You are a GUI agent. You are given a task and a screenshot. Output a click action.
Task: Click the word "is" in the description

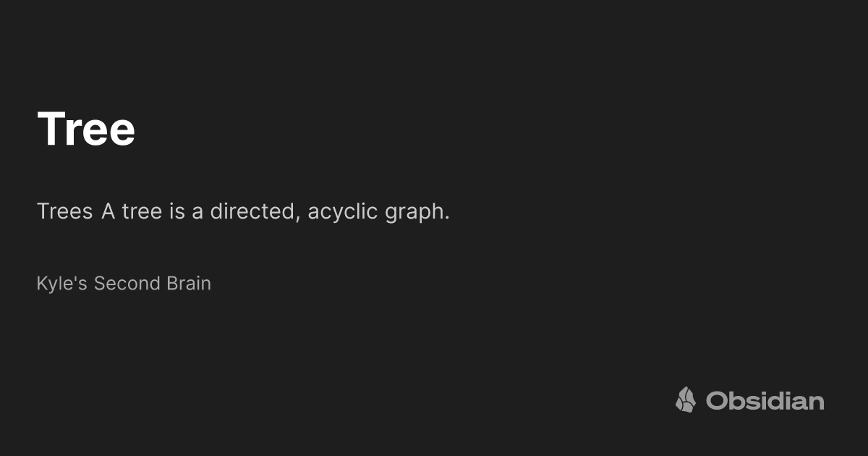(x=177, y=212)
